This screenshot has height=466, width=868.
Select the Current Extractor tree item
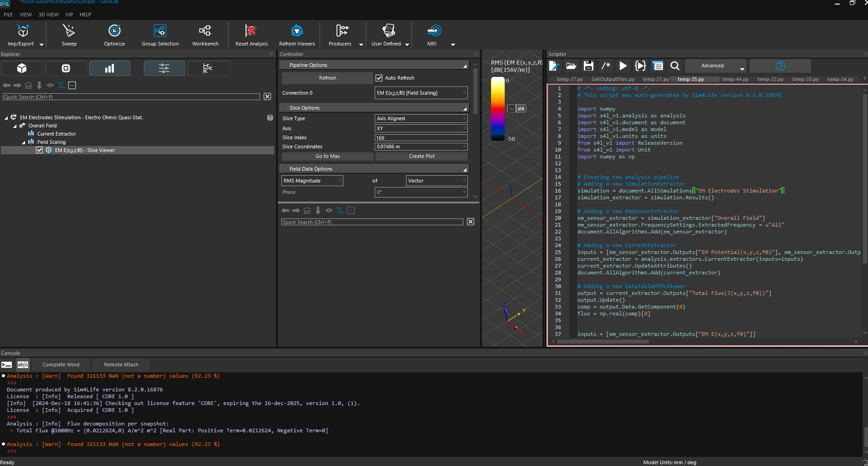(56, 134)
